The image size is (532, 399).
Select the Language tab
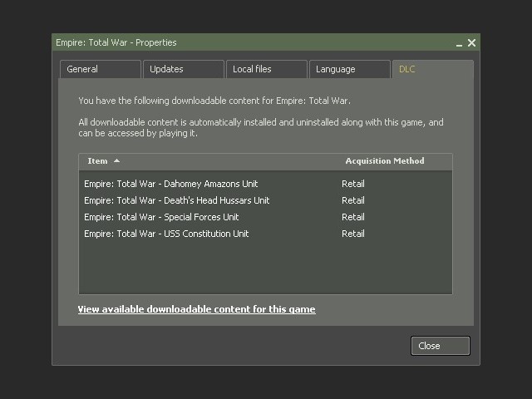coord(350,69)
